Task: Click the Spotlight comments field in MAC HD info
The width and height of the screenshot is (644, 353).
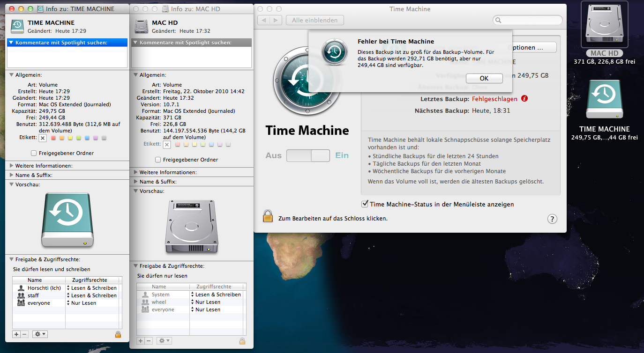Action: coord(192,57)
